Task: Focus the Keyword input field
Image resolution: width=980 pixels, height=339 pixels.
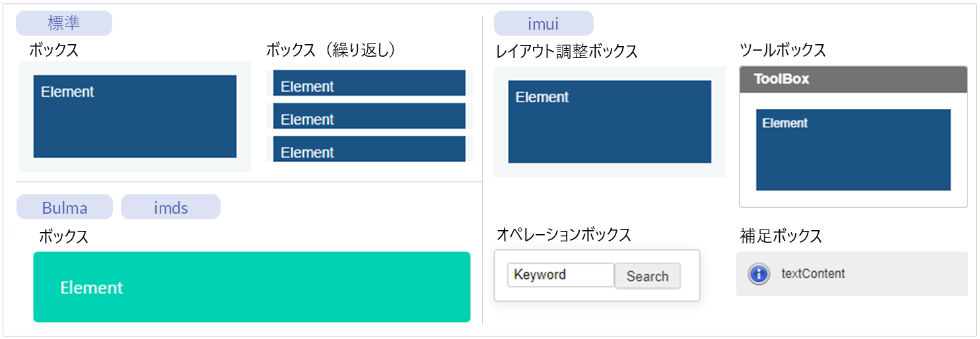Action: (x=560, y=275)
